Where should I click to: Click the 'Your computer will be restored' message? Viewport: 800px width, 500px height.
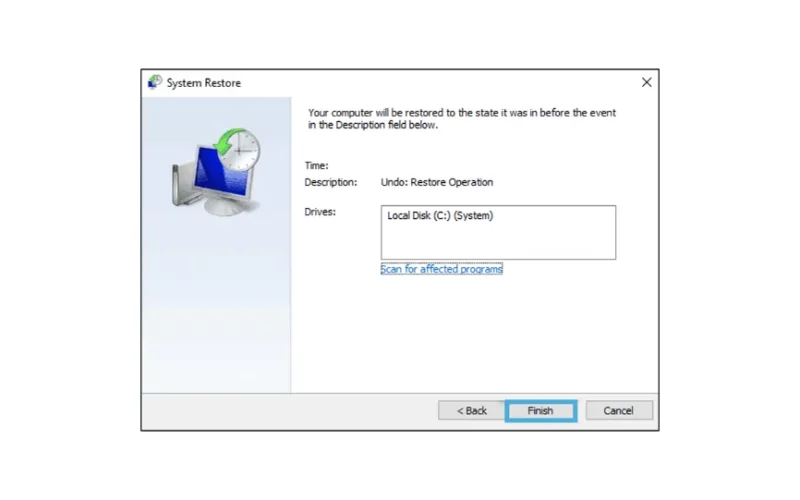point(462,119)
